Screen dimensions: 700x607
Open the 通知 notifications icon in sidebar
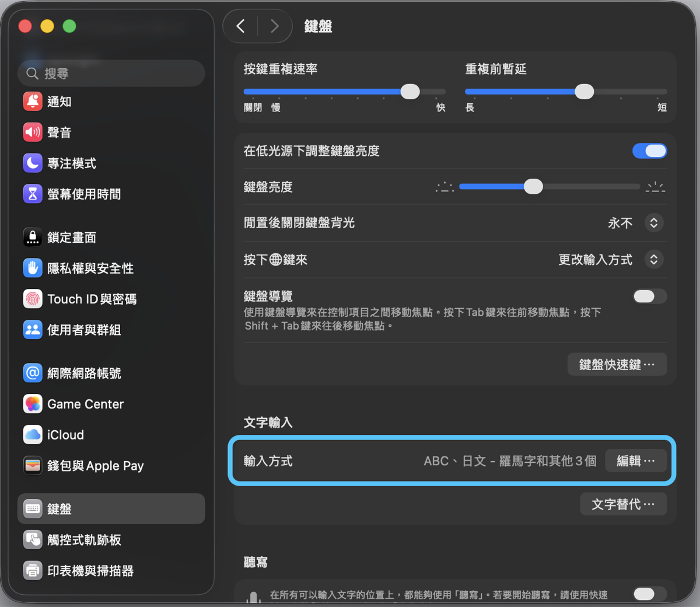click(33, 102)
